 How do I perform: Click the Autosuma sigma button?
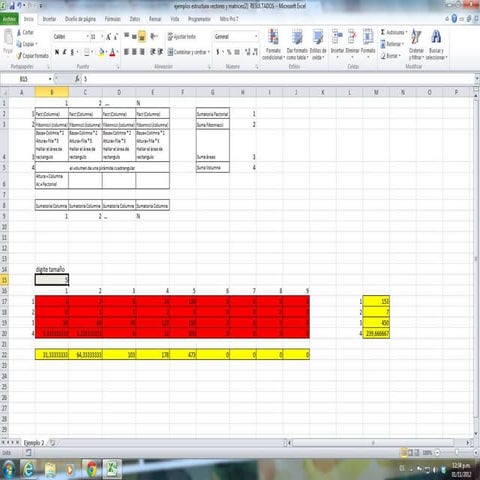[x=393, y=32]
